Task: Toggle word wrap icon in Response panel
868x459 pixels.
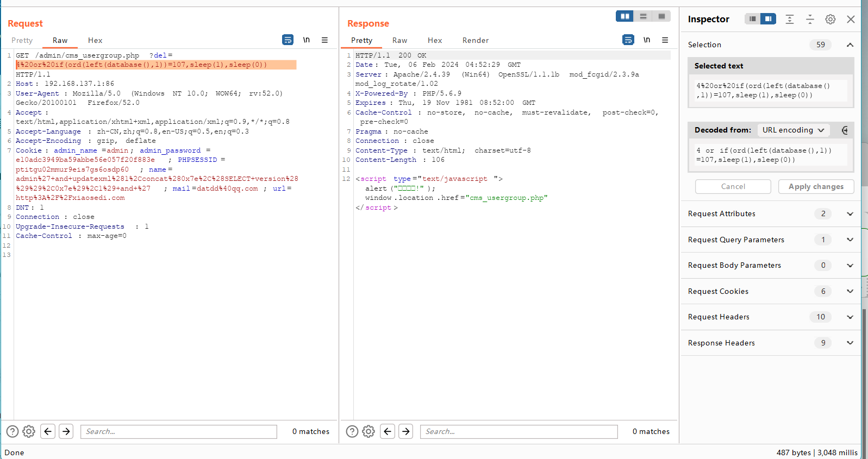Action: (x=628, y=40)
